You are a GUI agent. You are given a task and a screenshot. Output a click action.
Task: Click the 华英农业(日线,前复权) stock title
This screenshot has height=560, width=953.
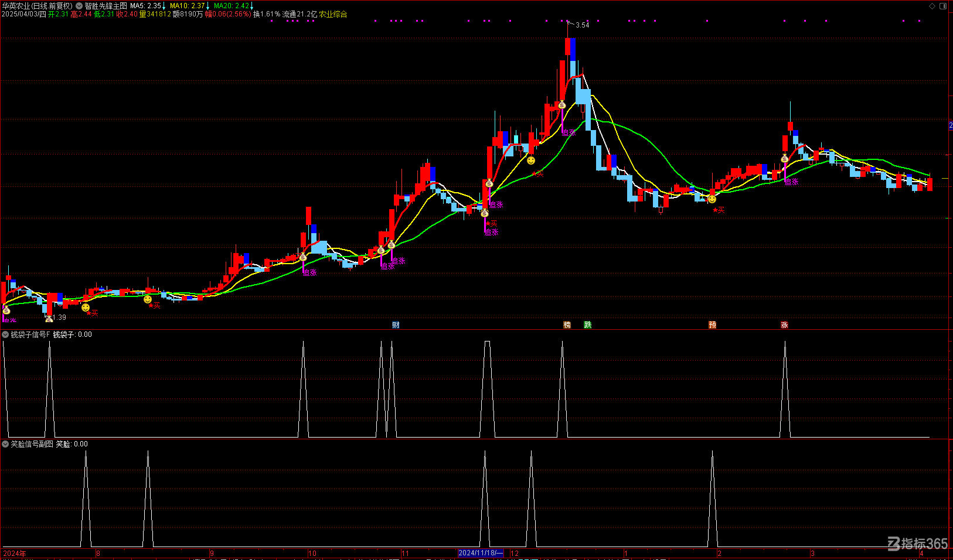(37, 6)
